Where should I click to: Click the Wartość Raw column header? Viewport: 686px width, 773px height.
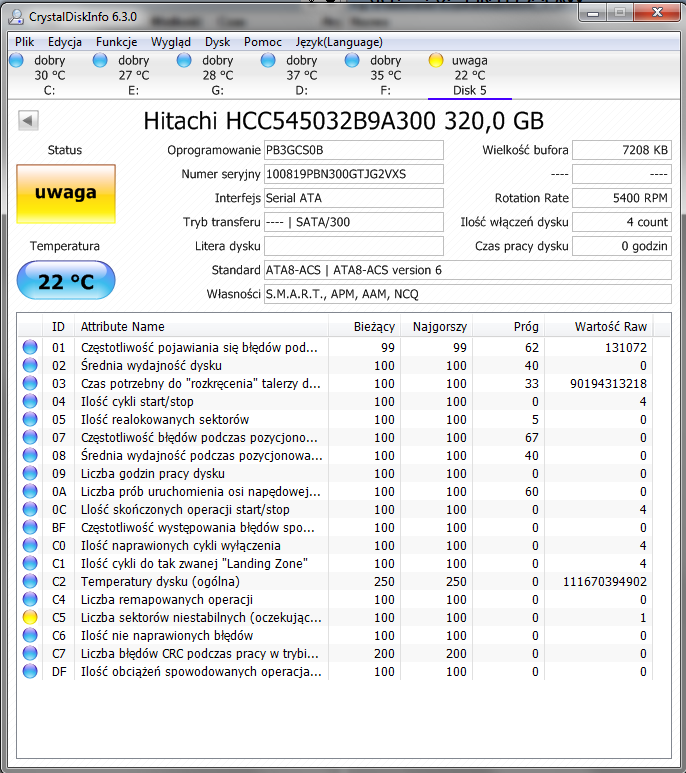click(598, 326)
